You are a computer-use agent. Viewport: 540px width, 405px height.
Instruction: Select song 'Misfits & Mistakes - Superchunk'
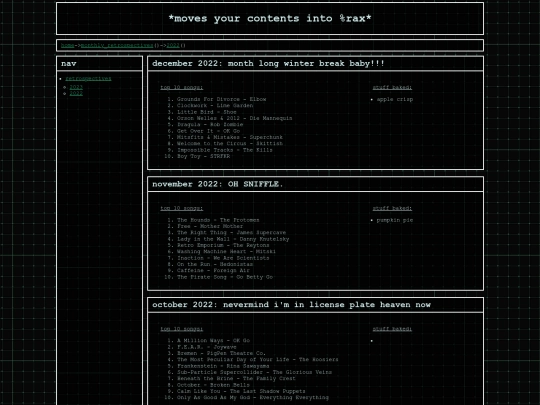(230, 137)
